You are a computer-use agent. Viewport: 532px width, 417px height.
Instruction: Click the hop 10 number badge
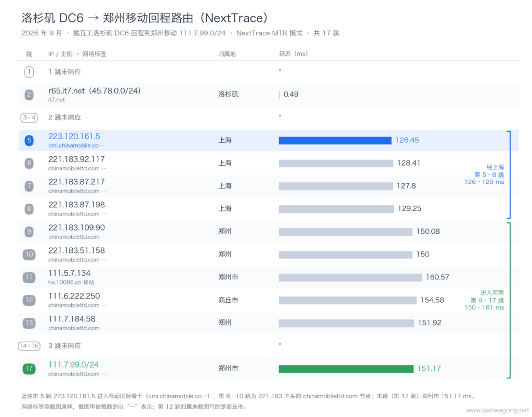click(x=29, y=254)
